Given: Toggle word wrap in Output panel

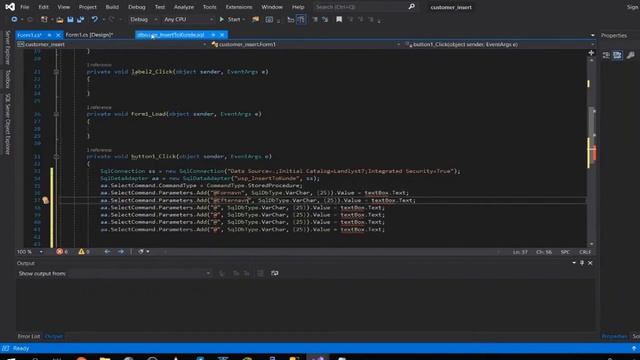Looking at the screenshot, I should [x=275, y=273].
